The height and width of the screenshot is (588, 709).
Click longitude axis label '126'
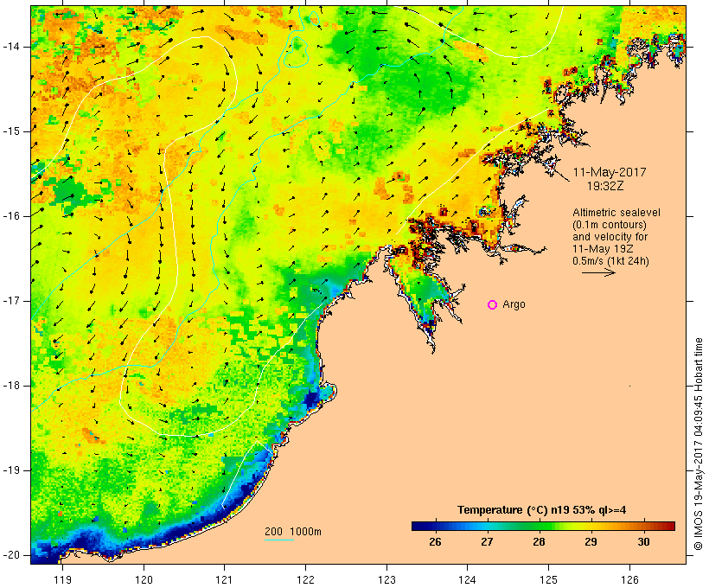629,580
